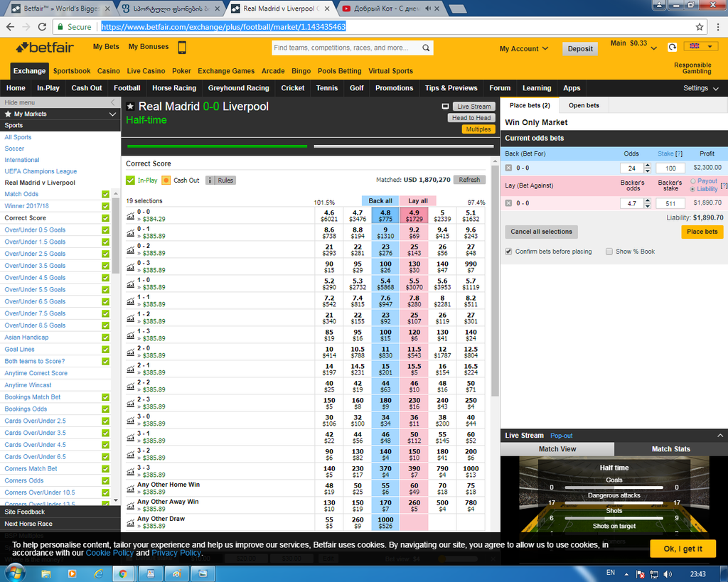Toggle the Asian Handicap checkbox
The image size is (728, 582).
106,338
